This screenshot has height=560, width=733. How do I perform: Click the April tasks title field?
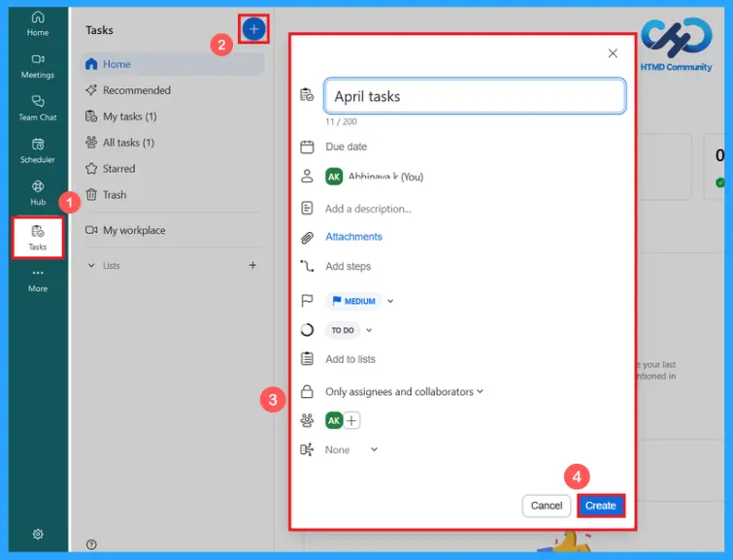coord(475,96)
